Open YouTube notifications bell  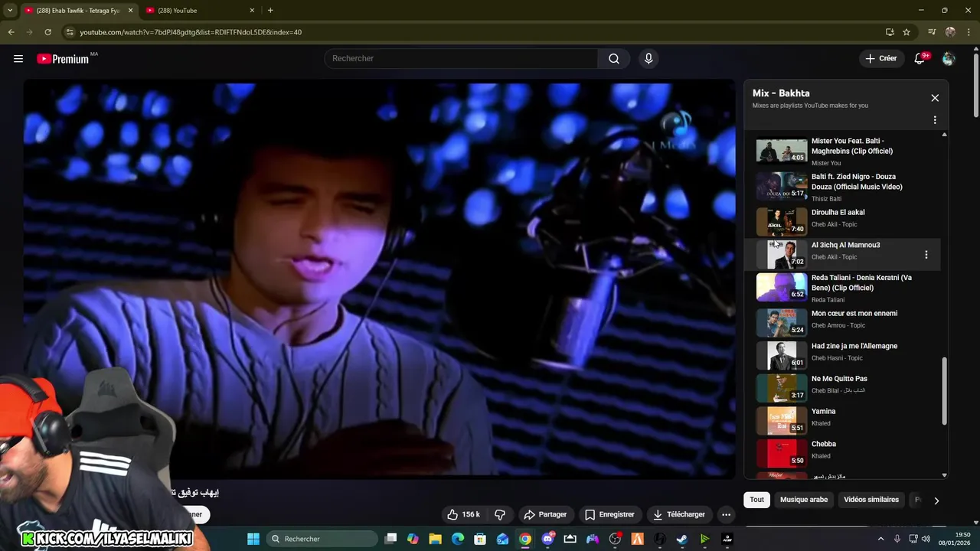(920, 59)
